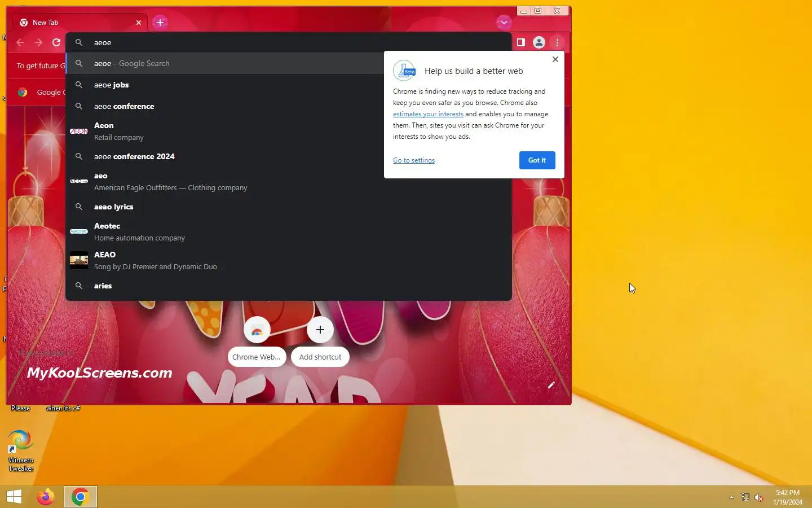Click the Aeotec logo icon
Screen dimensions: 812x508
pos(79,231)
